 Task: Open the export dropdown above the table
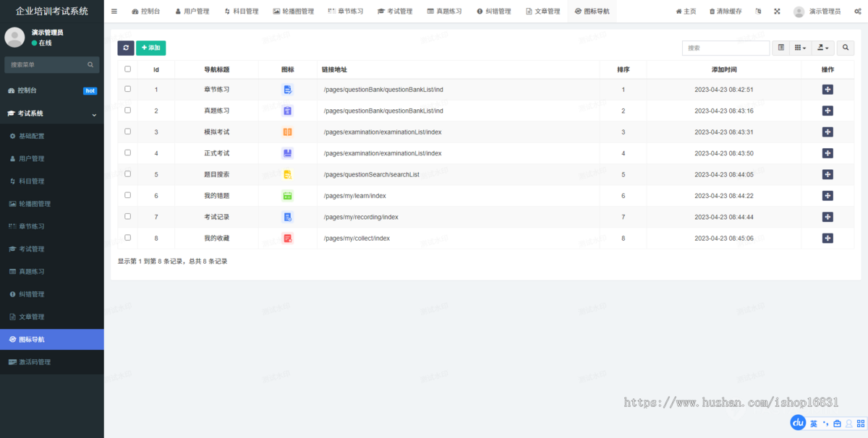coord(822,48)
